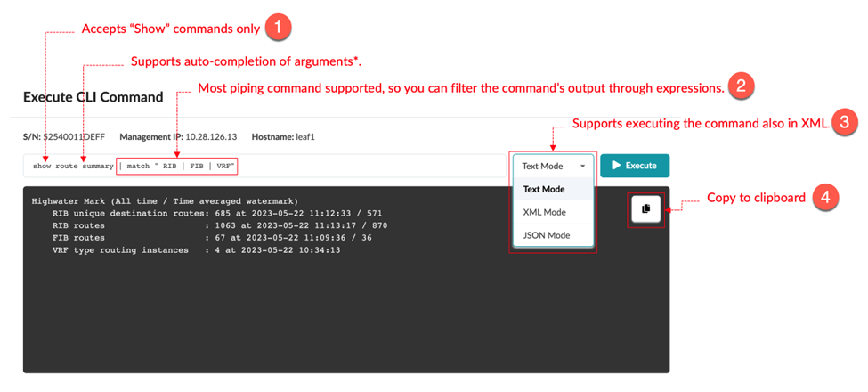Click the Execute CLI Command heading
Image resolution: width=868 pixels, height=392 pixels.
[x=93, y=97]
